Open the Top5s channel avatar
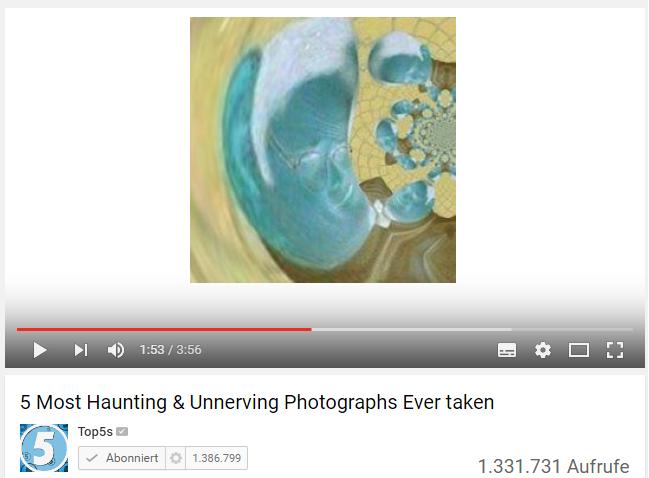This screenshot has height=478, width=649. tap(44, 448)
